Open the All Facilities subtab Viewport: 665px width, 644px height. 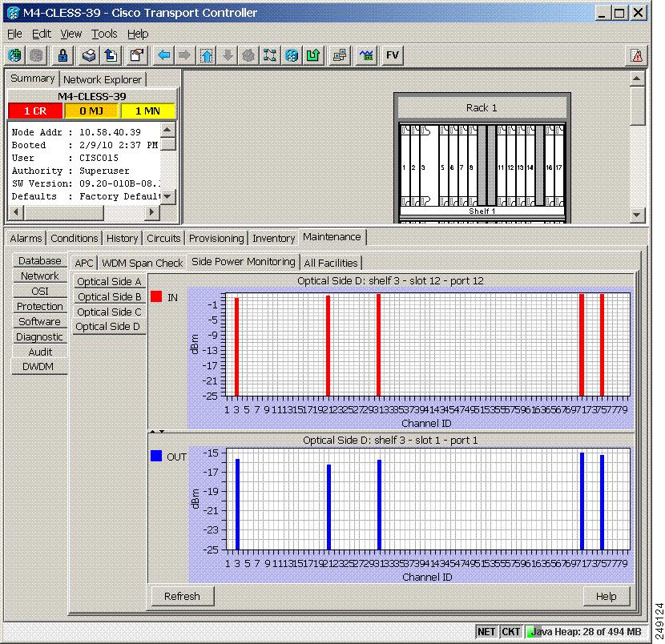click(x=331, y=263)
